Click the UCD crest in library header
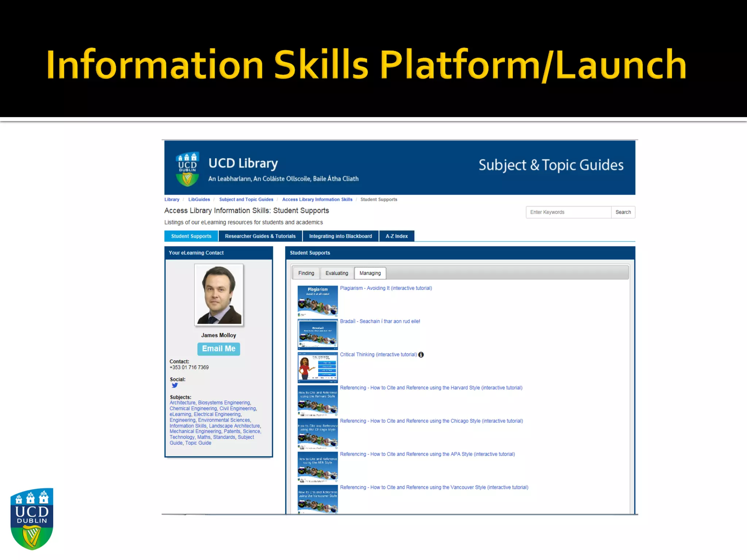 pyautogui.click(x=187, y=169)
